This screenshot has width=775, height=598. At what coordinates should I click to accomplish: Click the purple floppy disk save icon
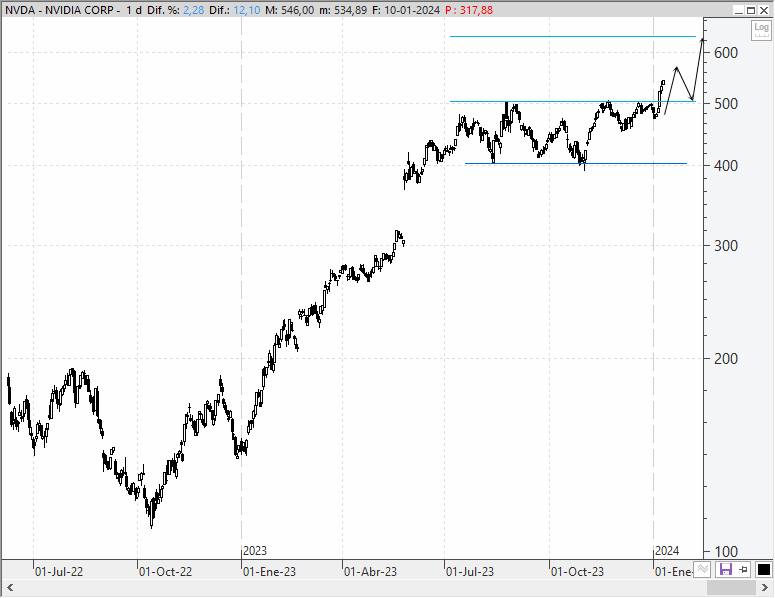726,569
